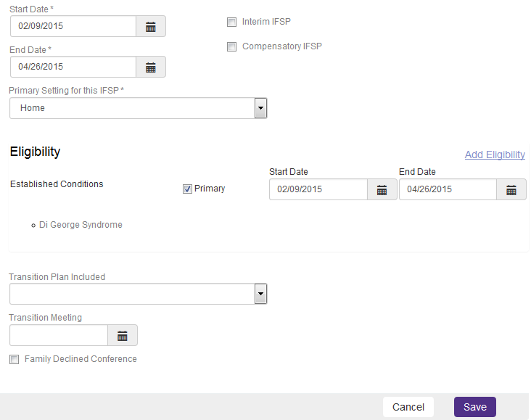Open calendar picker for IFSP Start Date
The width and height of the screenshot is (531, 420).
pyautogui.click(x=151, y=26)
